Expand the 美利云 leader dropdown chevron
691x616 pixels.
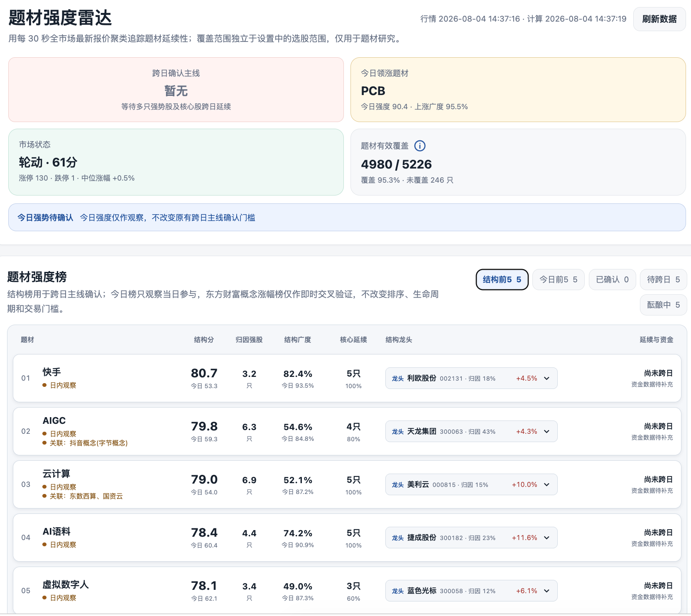(547, 485)
